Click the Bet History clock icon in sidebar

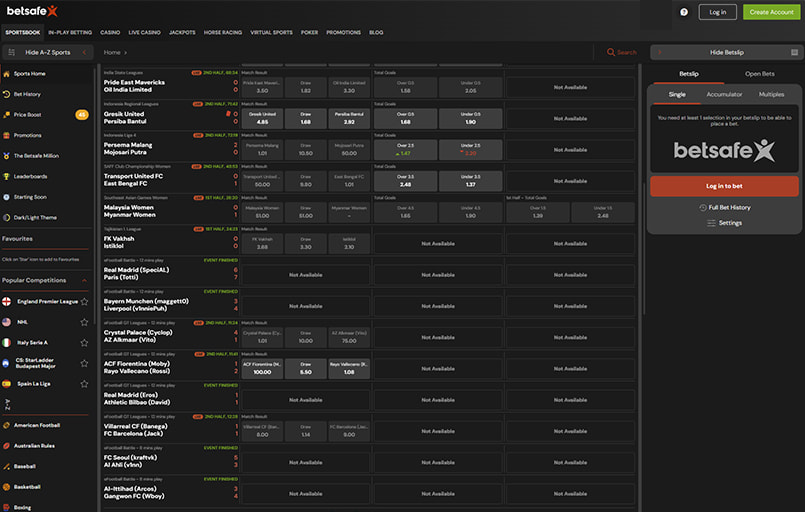6,94
